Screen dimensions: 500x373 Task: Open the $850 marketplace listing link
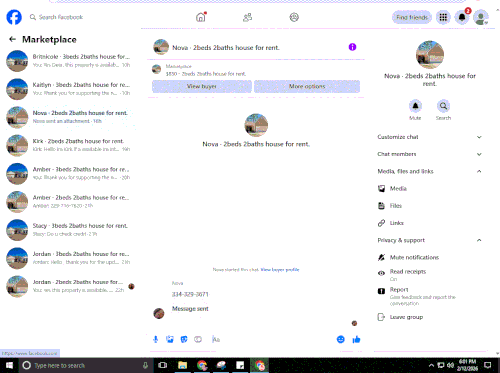tap(206, 74)
